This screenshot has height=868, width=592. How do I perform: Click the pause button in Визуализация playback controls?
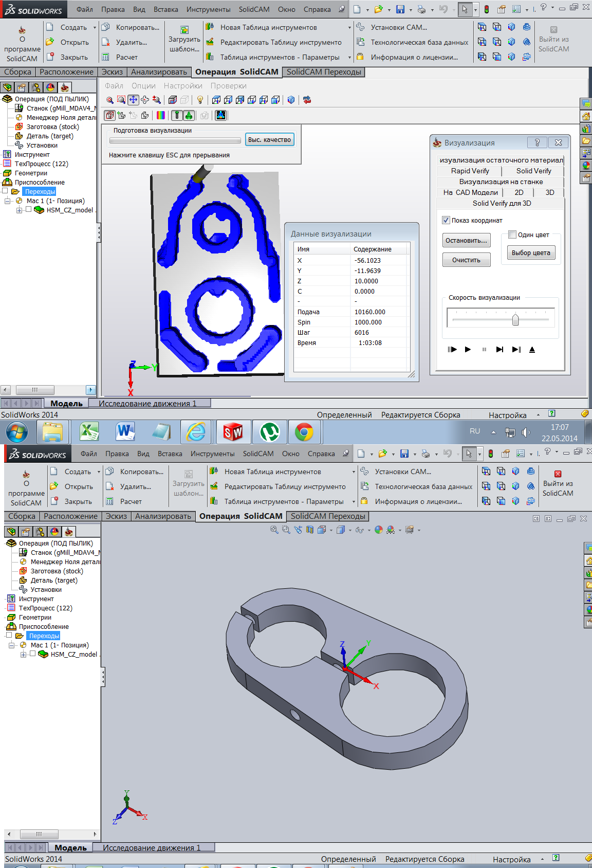(484, 350)
